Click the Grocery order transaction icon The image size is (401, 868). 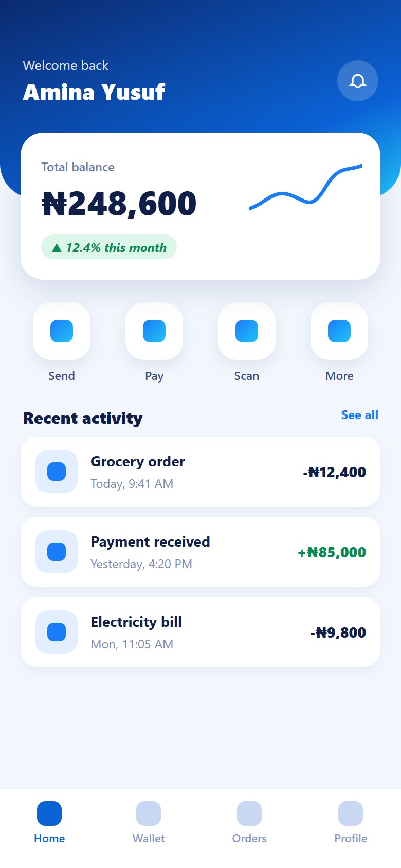click(x=57, y=472)
